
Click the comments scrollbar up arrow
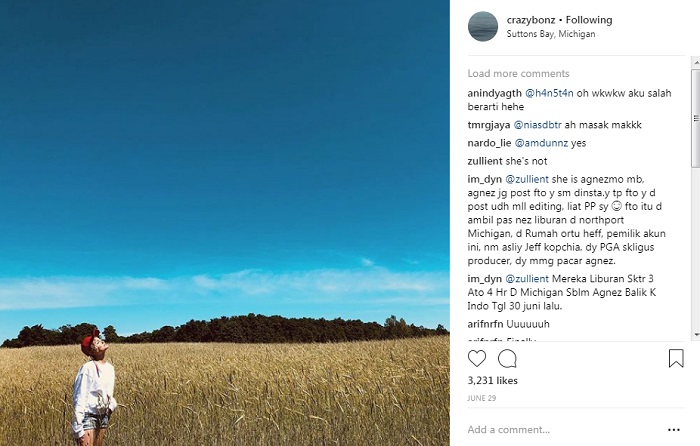[x=695, y=62]
